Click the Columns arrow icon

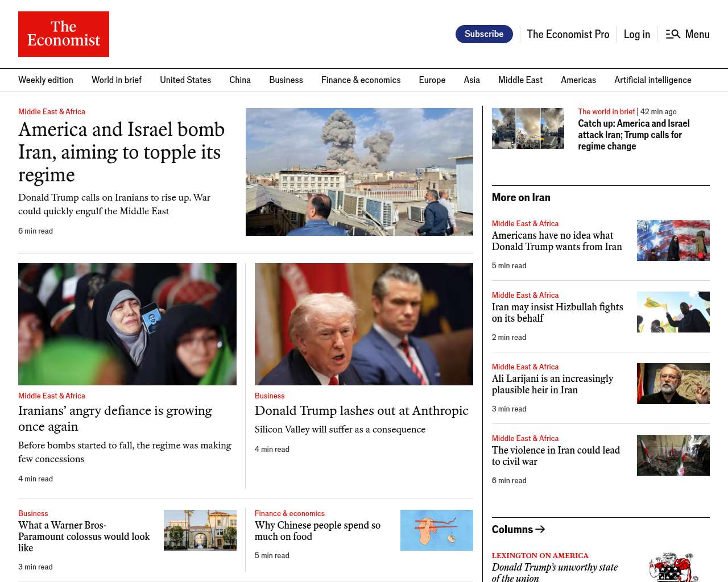click(x=540, y=529)
